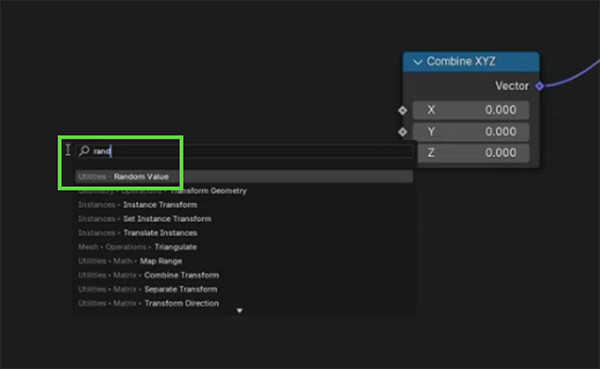The height and width of the screenshot is (369, 600).
Task: Click the node search text field
Action: pyautogui.click(x=245, y=151)
